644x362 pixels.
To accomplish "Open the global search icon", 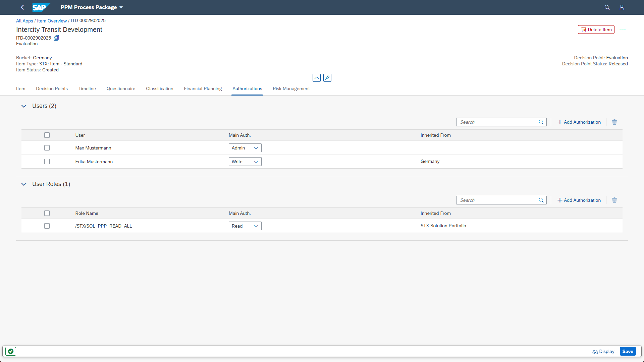I will click(x=607, y=7).
